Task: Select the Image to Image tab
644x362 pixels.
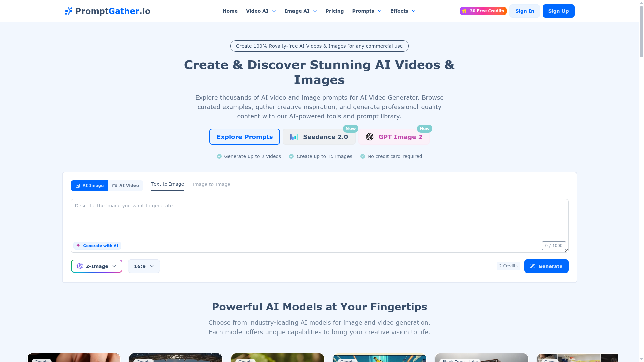Action: pos(211,184)
